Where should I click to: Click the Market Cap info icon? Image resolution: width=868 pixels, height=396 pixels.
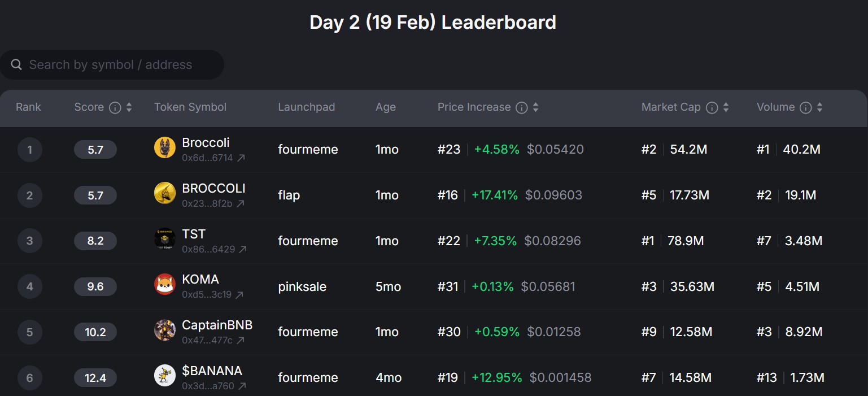[712, 107]
